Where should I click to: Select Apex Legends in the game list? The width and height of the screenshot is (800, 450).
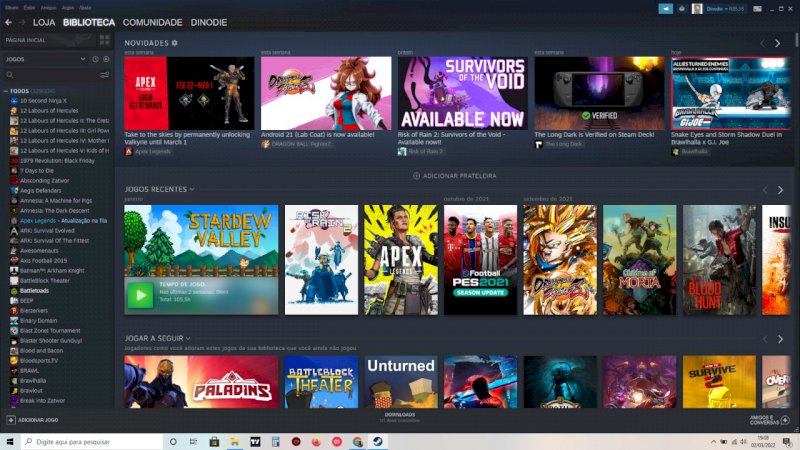(38, 220)
